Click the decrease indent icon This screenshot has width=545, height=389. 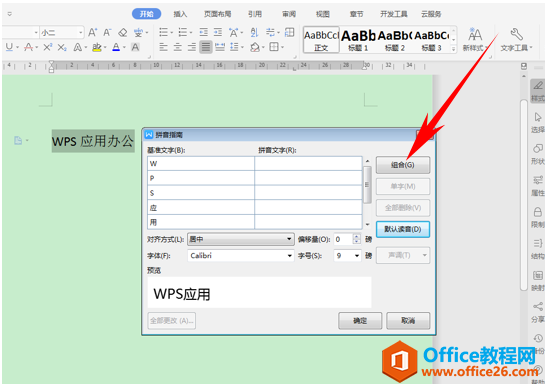(x=204, y=33)
